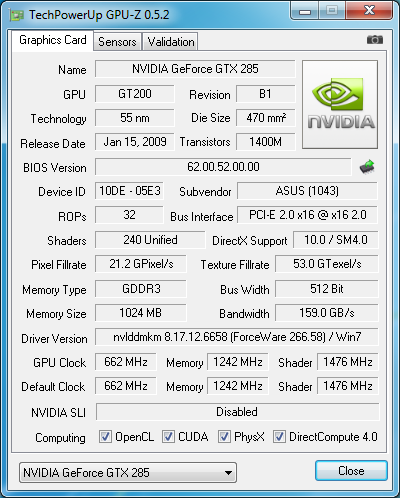Viewport: 400px width, 498px height.
Task: Select the Graphics Card tab
Action: [x=53, y=40]
